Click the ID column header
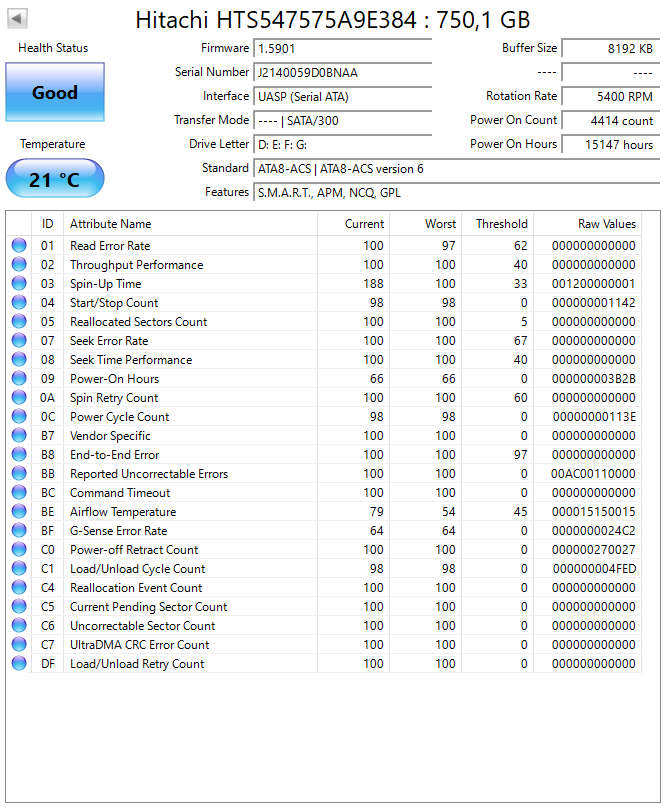The width and height of the screenshot is (663, 808). (47, 224)
